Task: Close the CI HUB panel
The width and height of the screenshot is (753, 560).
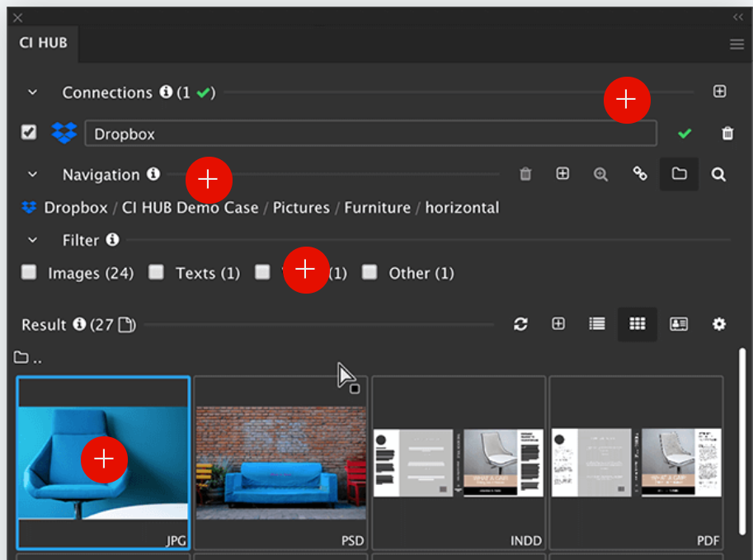Action: click(18, 18)
